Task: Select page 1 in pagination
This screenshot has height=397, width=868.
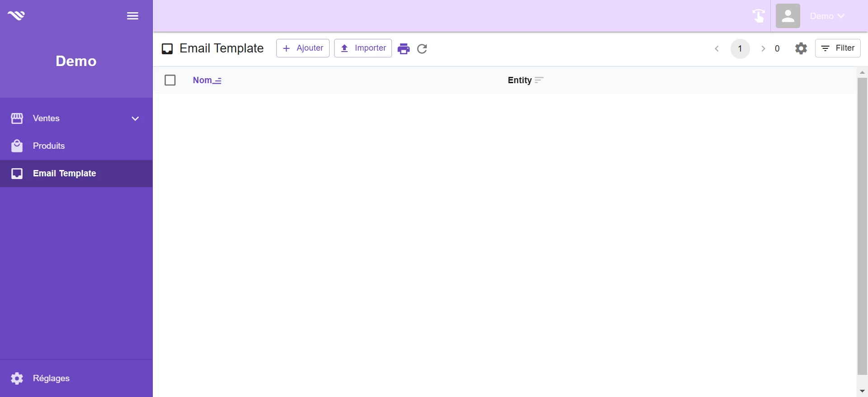Action: (x=740, y=48)
